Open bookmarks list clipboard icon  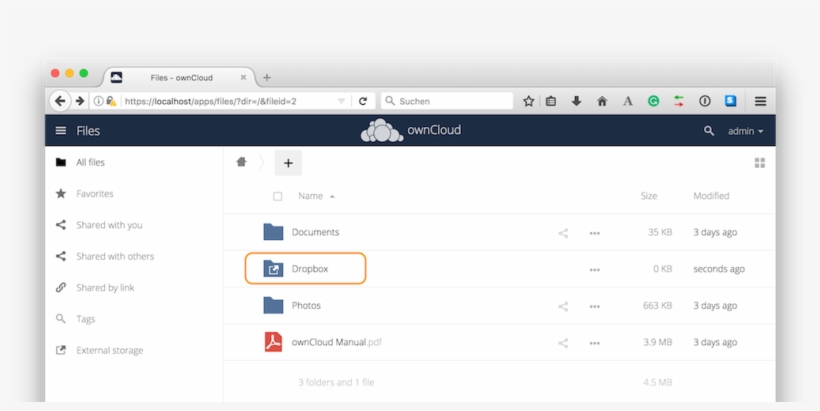[551, 101]
